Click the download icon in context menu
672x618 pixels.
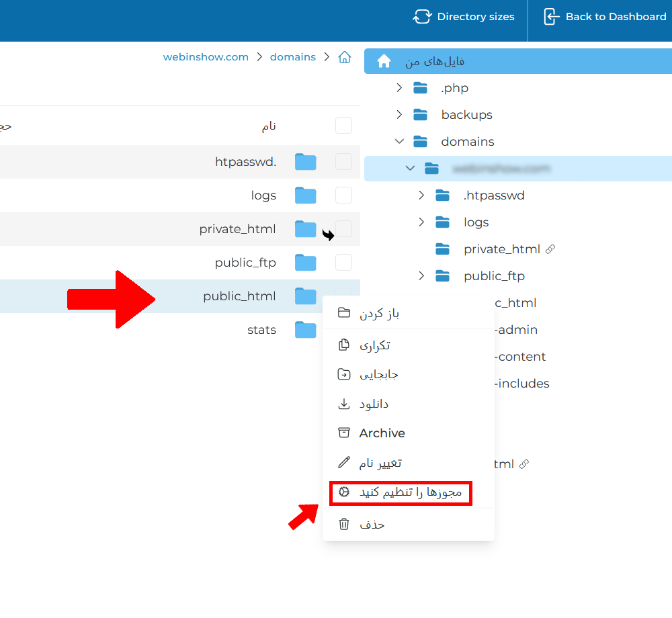[x=344, y=404]
